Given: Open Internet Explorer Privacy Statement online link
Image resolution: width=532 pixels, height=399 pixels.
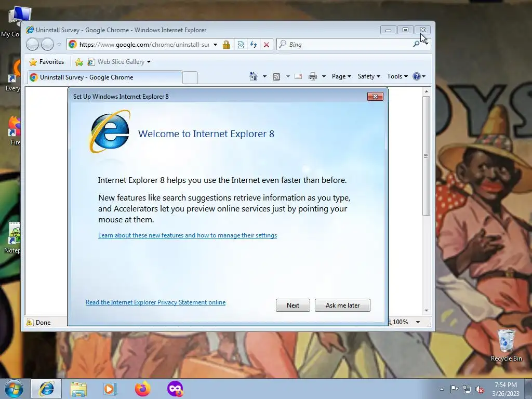Looking at the screenshot, I should pos(155,302).
